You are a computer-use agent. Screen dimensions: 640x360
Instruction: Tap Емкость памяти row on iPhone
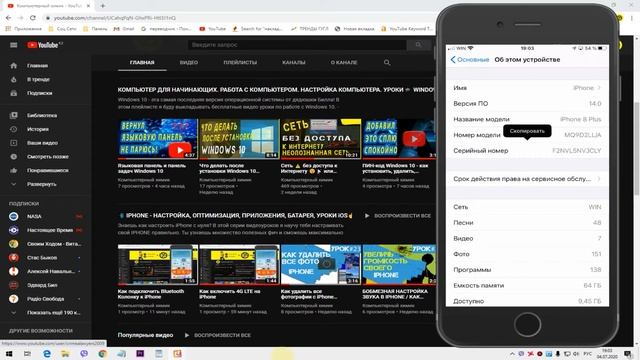point(527,285)
